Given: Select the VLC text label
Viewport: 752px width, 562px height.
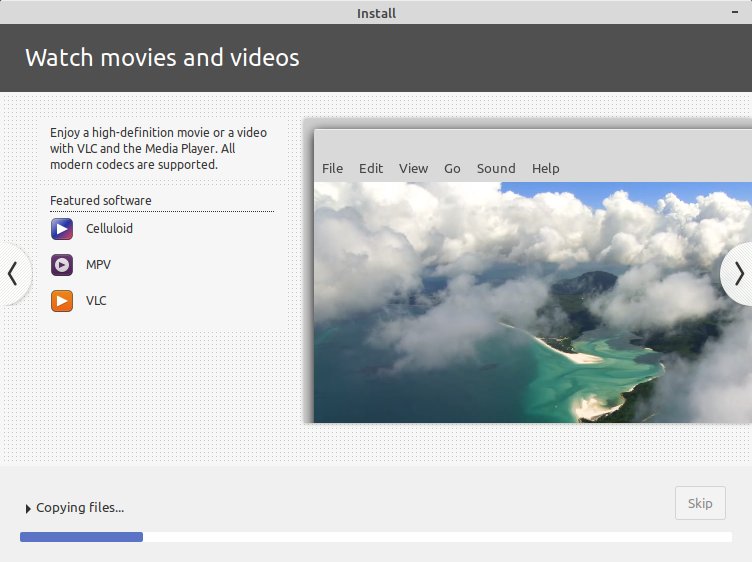Looking at the screenshot, I should pos(96,300).
